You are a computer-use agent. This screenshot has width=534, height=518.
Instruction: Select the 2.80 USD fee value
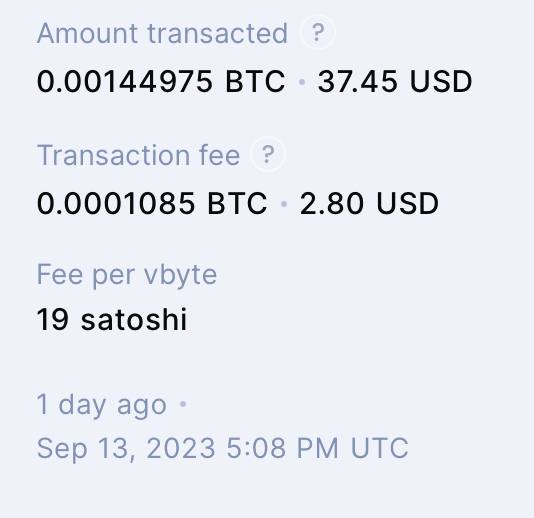[x=369, y=203]
